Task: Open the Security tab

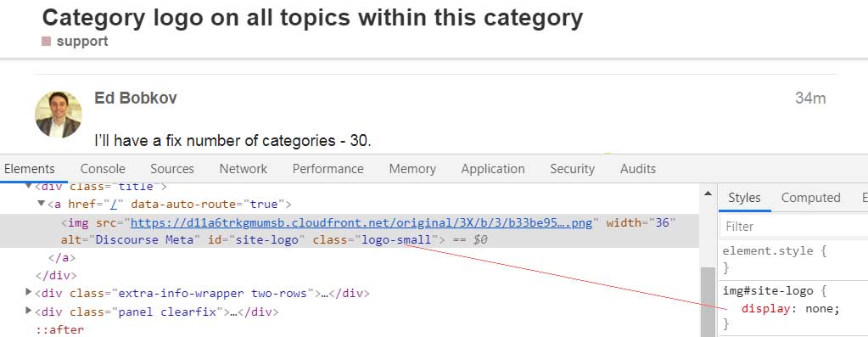Action: 573,169
